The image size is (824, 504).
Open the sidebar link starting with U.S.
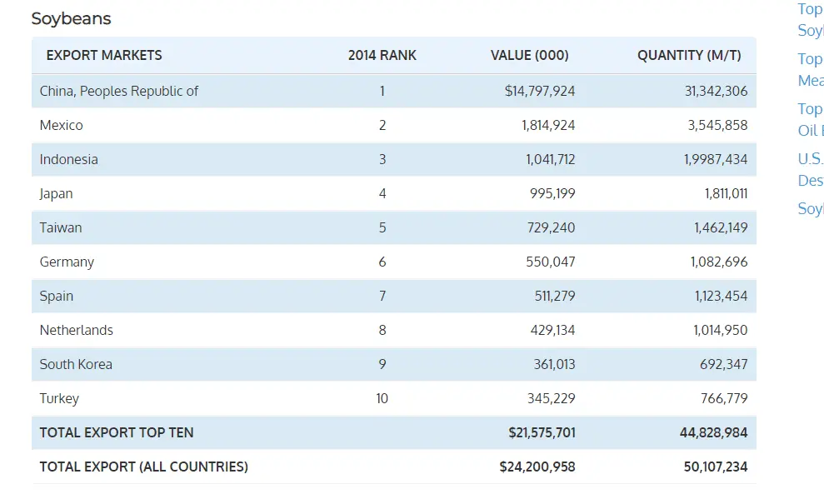(x=810, y=169)
